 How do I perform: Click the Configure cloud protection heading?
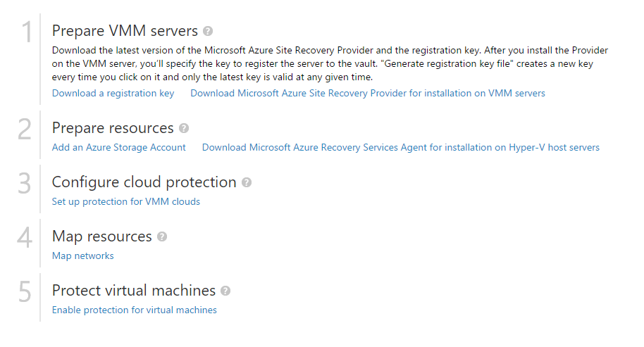pos(144,182)
